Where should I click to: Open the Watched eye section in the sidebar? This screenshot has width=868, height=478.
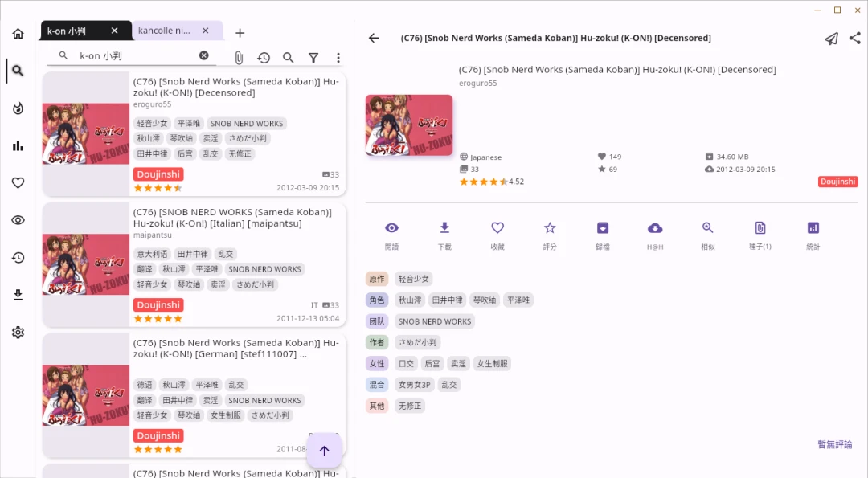tap(18, 220)
